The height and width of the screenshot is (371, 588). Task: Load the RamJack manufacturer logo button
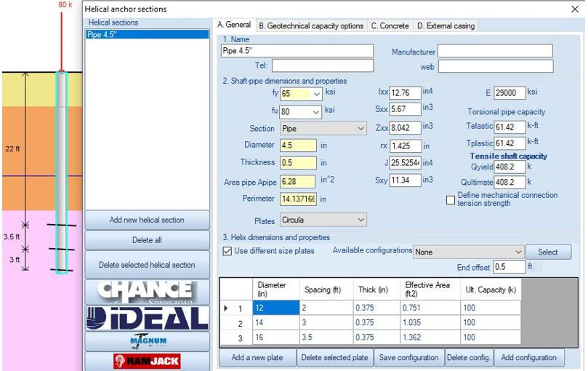coord(147,362)
